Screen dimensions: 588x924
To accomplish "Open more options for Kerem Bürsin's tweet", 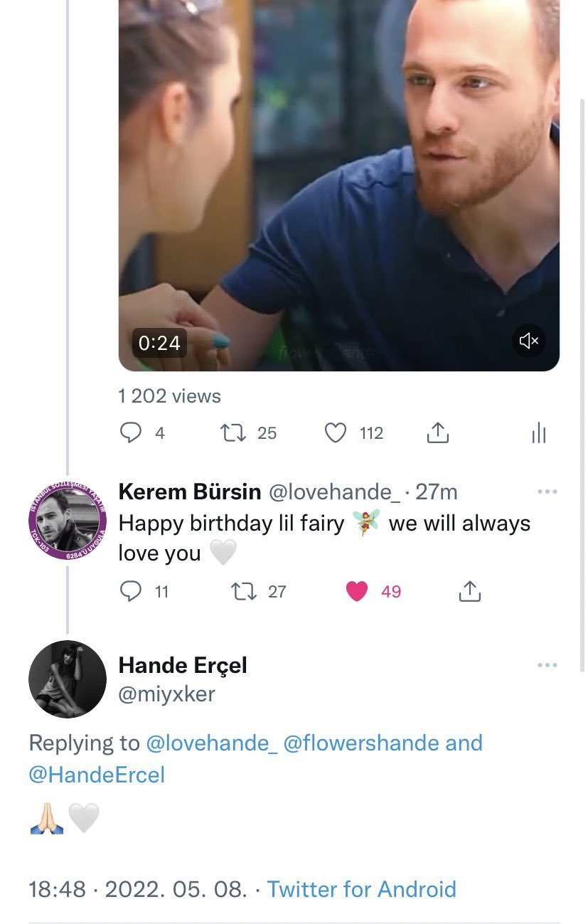I will tap(547, 492).
